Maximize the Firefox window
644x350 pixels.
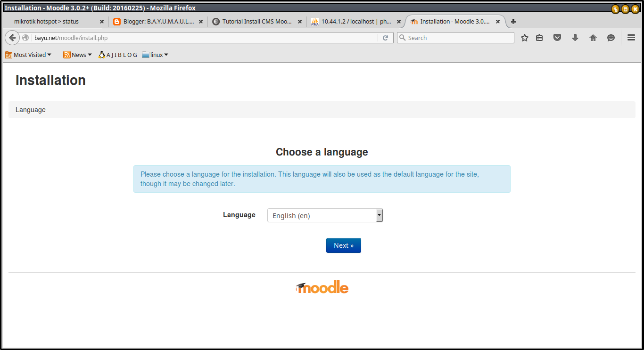(625, 9)
